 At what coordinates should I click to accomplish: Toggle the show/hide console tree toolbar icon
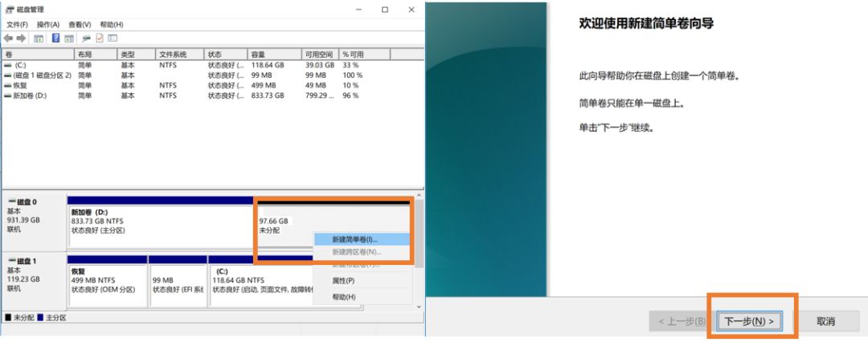click(39, 39)
